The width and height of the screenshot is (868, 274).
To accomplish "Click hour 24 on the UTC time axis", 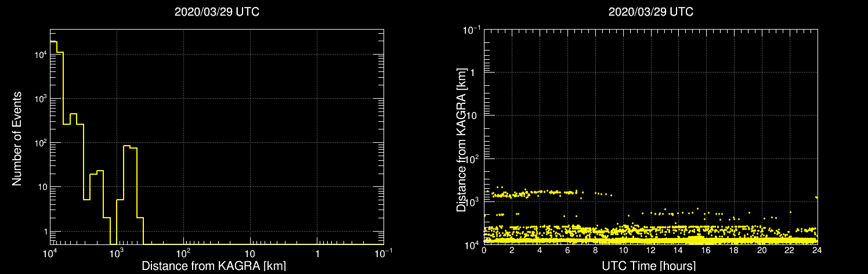I will click(817, 251).
